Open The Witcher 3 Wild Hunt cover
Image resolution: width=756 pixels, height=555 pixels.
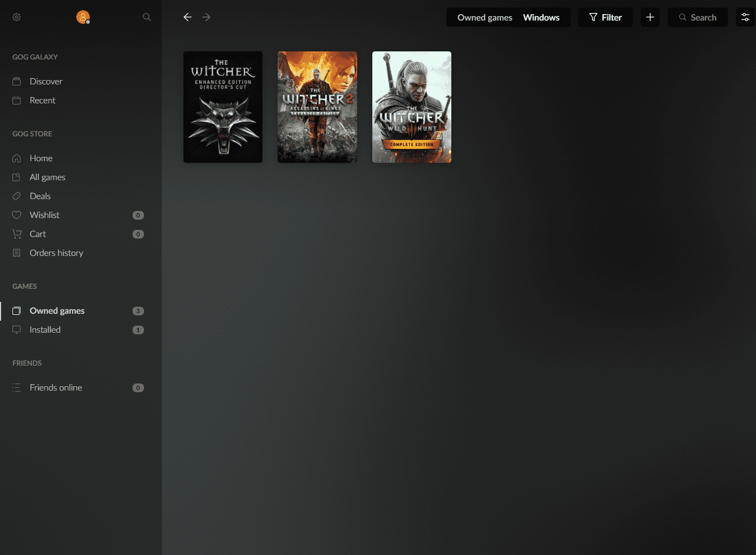[x=412, y=107]
